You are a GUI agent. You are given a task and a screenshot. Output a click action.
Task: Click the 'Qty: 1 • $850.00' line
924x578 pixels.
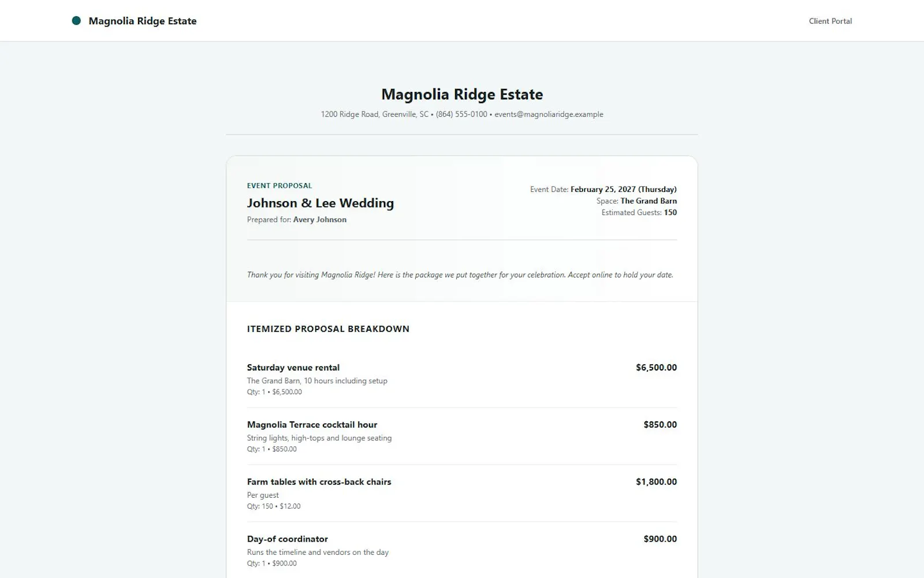(272, 449)
